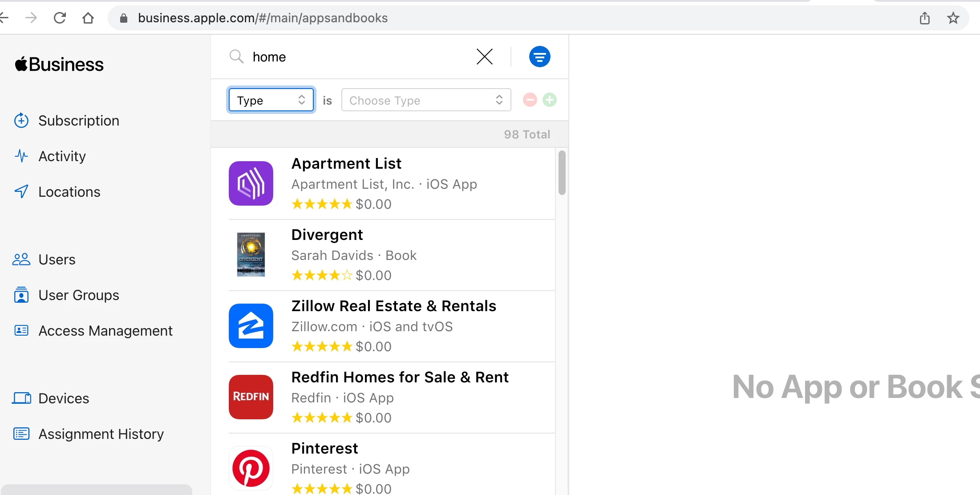Select the Pinterest title

coord(324,449)
